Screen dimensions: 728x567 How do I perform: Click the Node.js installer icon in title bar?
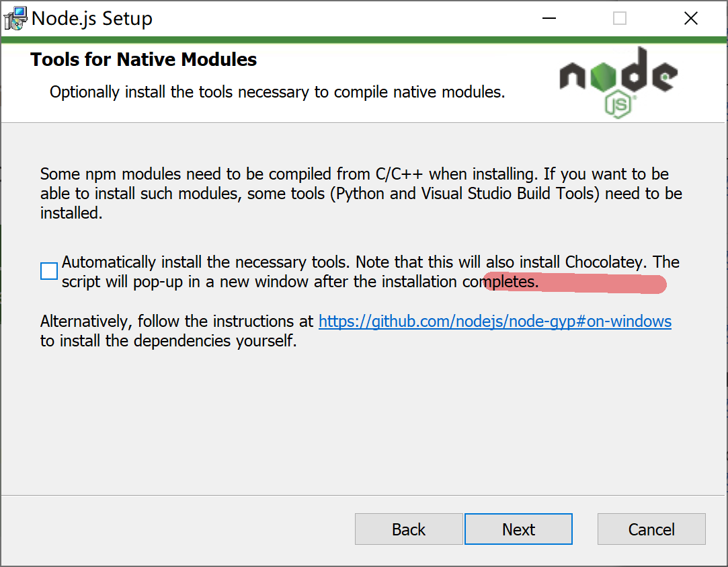(x=16, y=18)
